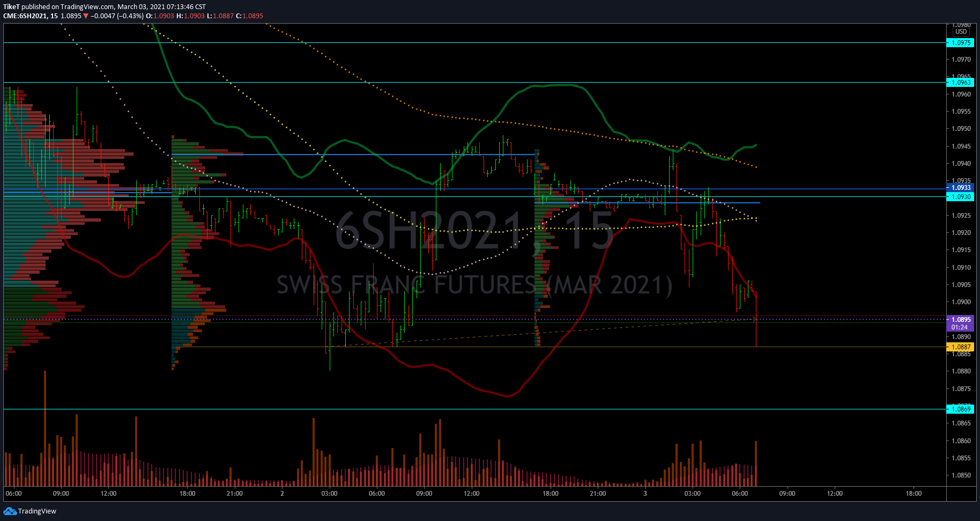Screen dimensions: 980x521
Task: Select the CME:6SH2021, 15 symbol title
Action: click(31, 16)
